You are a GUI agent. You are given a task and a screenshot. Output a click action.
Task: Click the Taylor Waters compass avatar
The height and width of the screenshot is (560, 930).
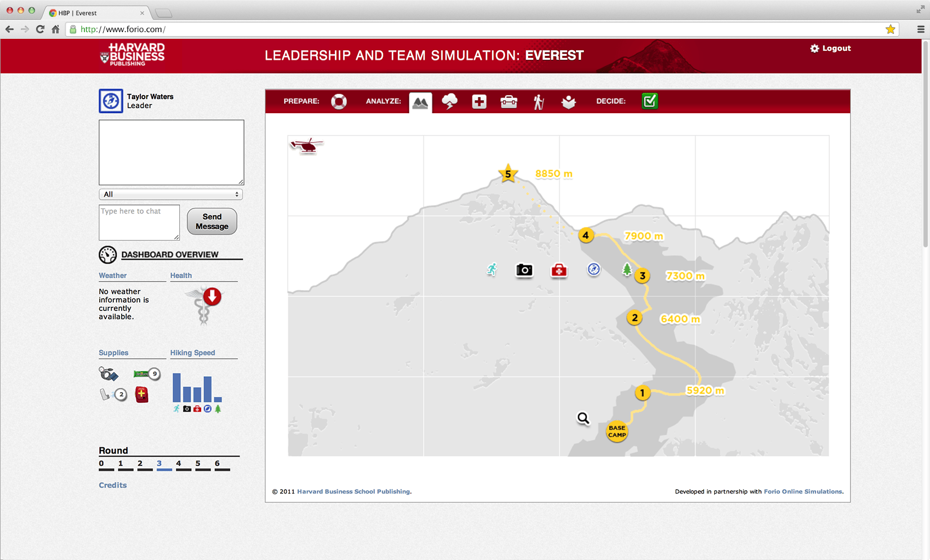coord(111,101)
